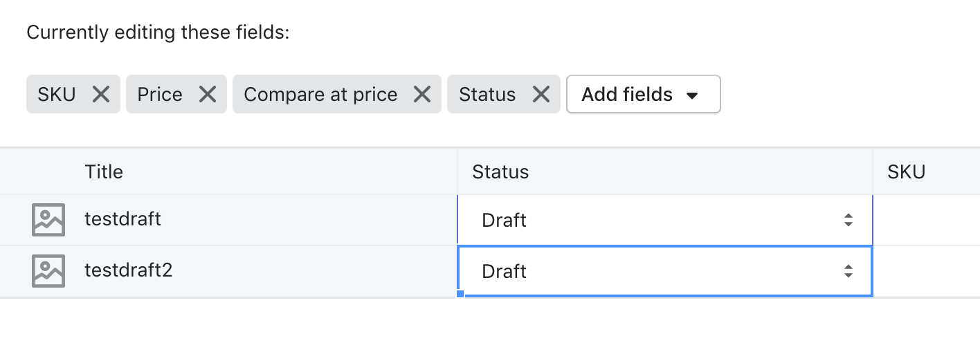
Task: Click the SKU column header
Action: click(906, 171)
